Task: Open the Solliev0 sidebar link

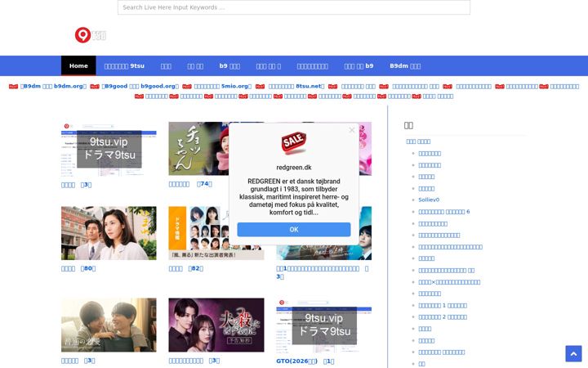Action: pyautogui.click(x=429, y=200)
